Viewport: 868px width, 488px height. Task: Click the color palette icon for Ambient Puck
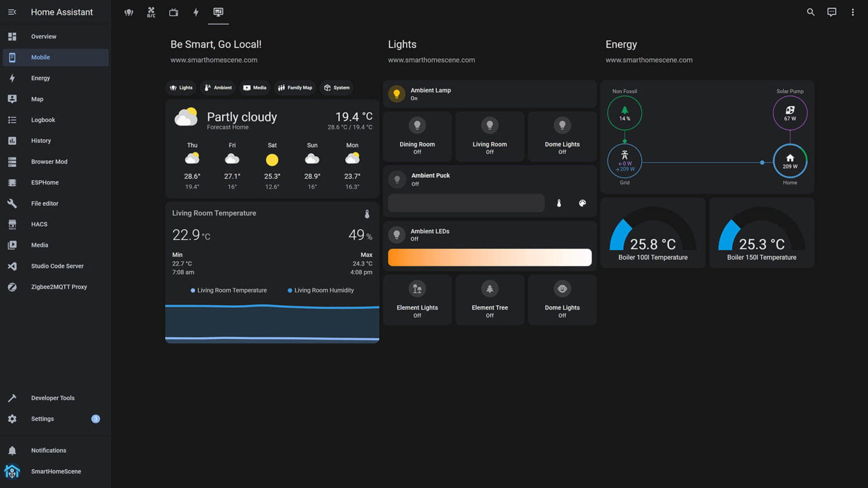click(582, 203)
